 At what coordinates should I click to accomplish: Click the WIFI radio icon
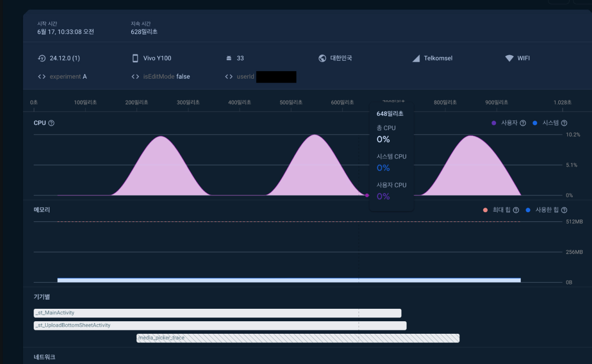(x=509, y=58)
